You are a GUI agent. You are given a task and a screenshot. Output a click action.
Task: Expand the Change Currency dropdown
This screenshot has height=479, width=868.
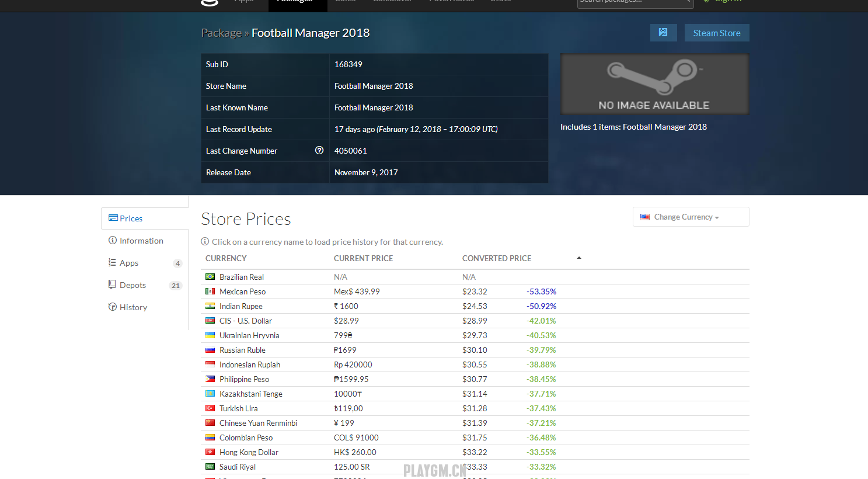click(691, 217)
